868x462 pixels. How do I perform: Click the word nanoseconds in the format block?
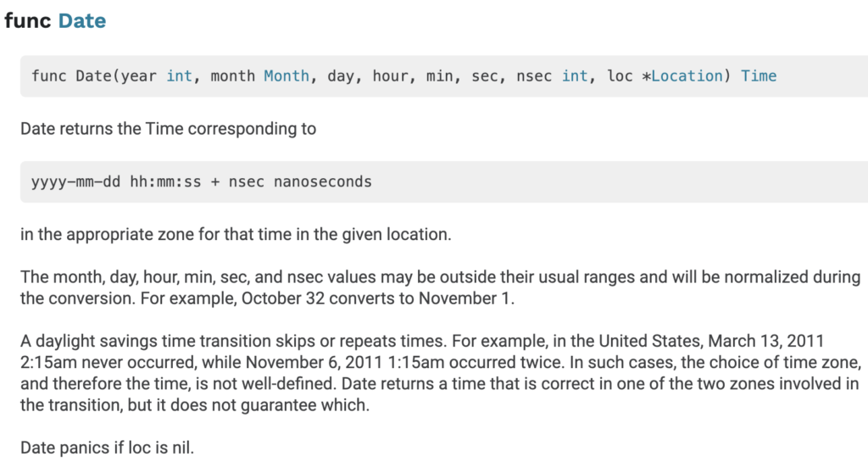[323, 182]
